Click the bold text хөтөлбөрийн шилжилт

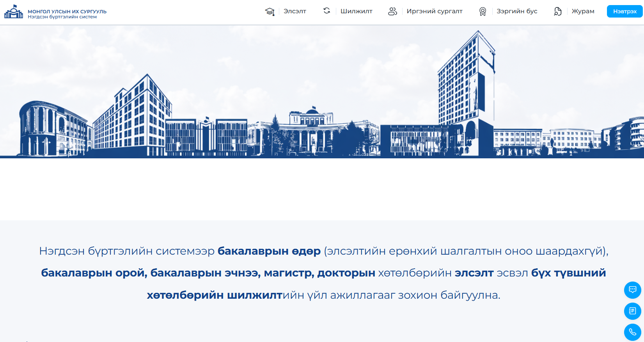click(215, 295)
